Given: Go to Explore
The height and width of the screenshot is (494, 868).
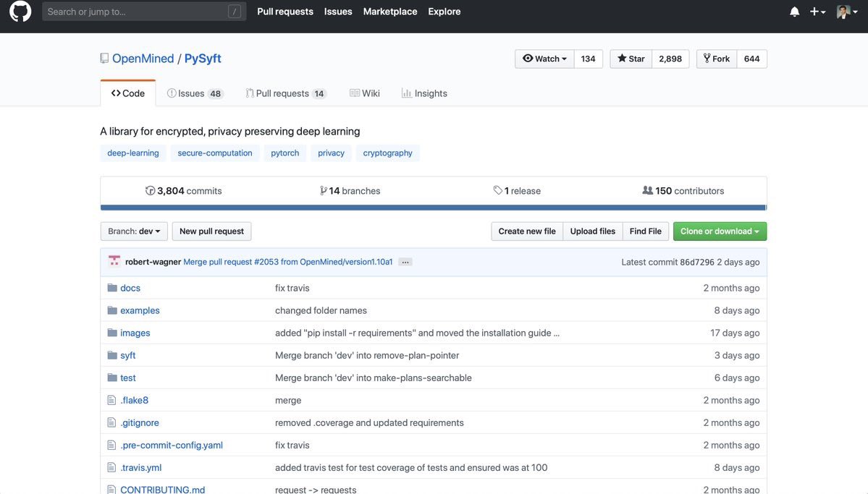Looking at the screenshot, I should (x=444, y=12).
